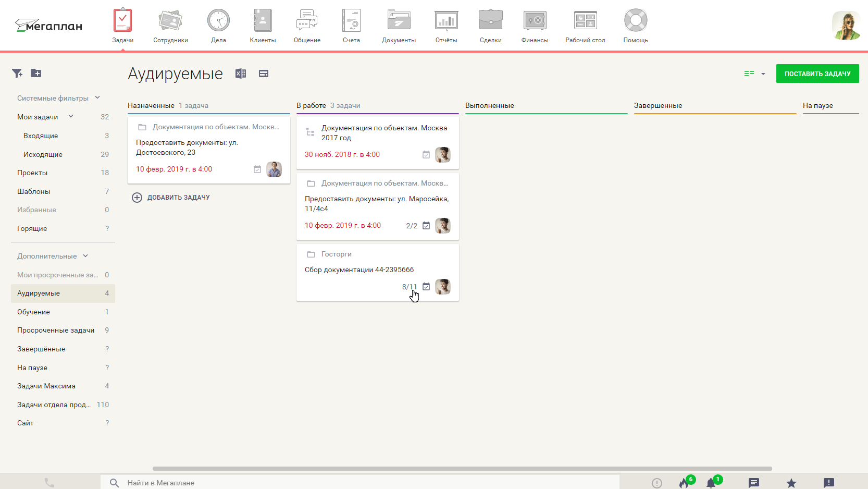This screenshot has height=489, width=868.
Task: Click in the Найти в Мегаплане search field
Action: pyautogui.click(x=359, y=483)
